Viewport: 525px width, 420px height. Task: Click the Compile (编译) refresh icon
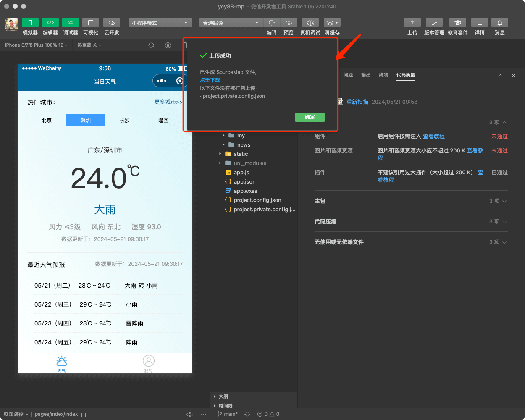click(x=272, y=23)
